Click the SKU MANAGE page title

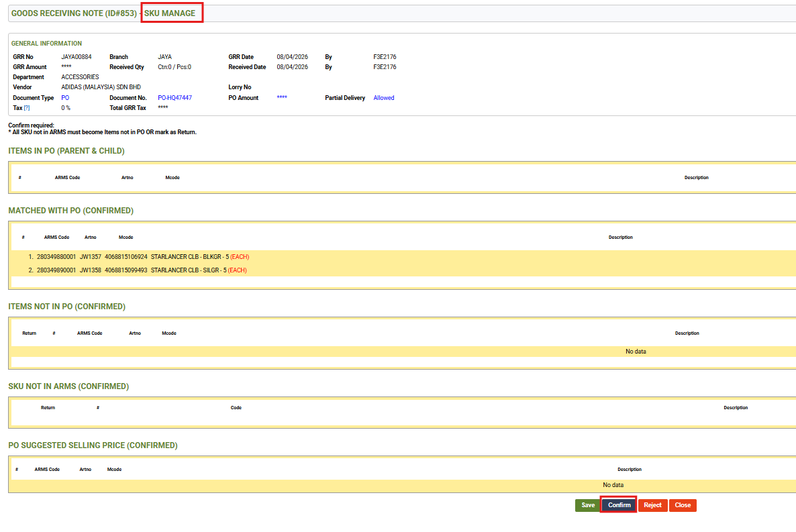170,13
